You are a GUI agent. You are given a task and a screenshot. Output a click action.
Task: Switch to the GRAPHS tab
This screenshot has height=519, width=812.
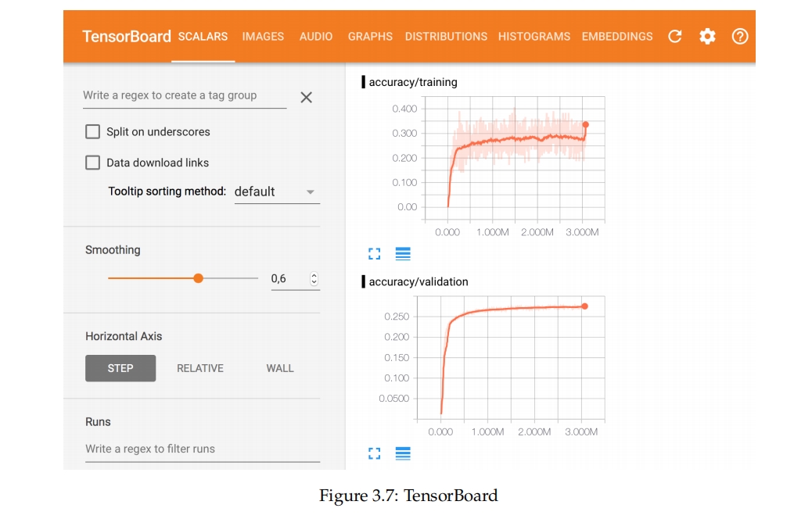(370, 36)
